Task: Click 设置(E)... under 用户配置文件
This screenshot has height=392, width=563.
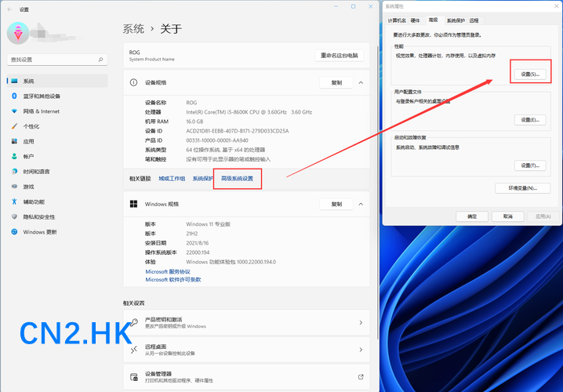Action: click(530, 120)
